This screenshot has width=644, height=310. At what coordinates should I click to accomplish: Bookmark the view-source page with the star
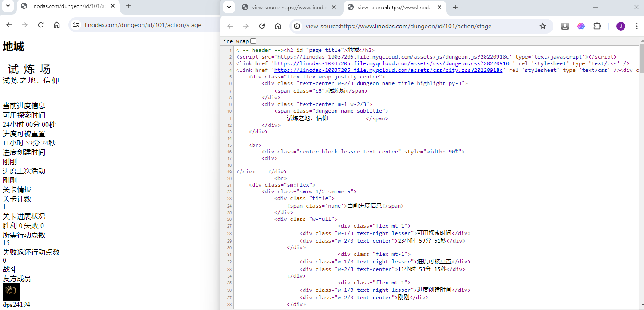(x=543, y=26)
